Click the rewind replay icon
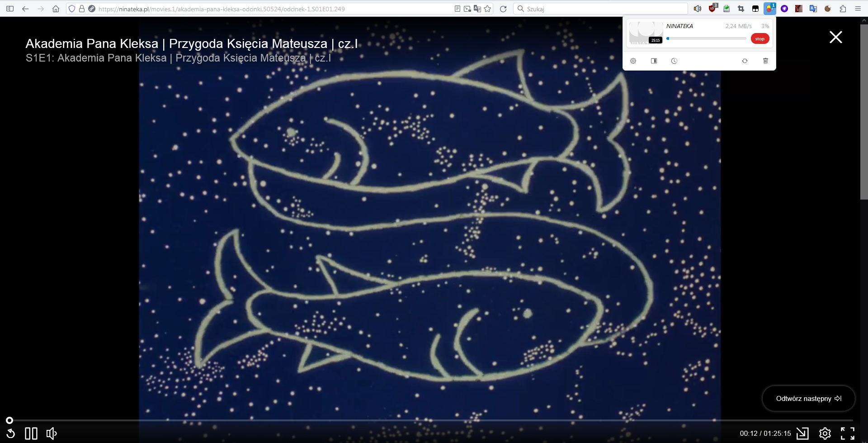 11,433
